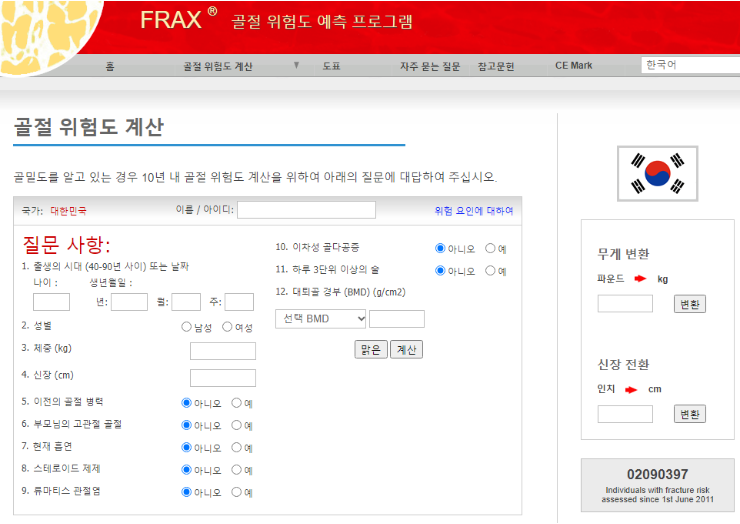The image size is (740, 524).
Task: Select 예 for 하루 3단위 이상의 술
Action: click(x=490, y=270)
